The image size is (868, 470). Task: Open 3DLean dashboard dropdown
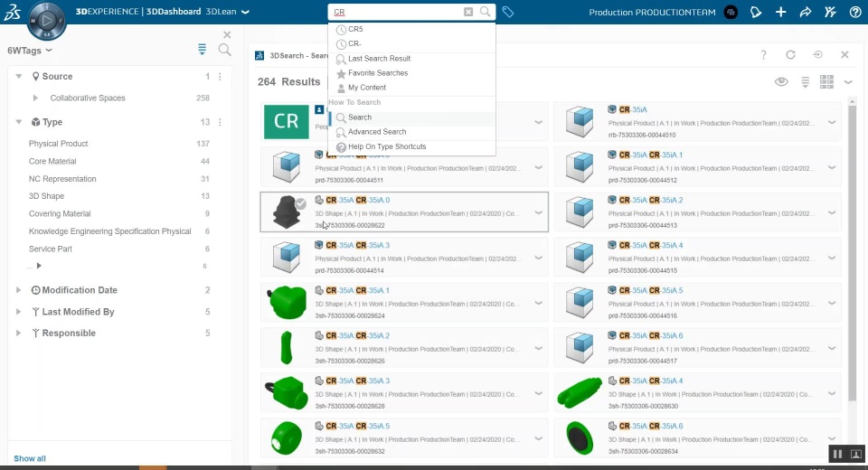pyautogui.click(x=245, y=12)
